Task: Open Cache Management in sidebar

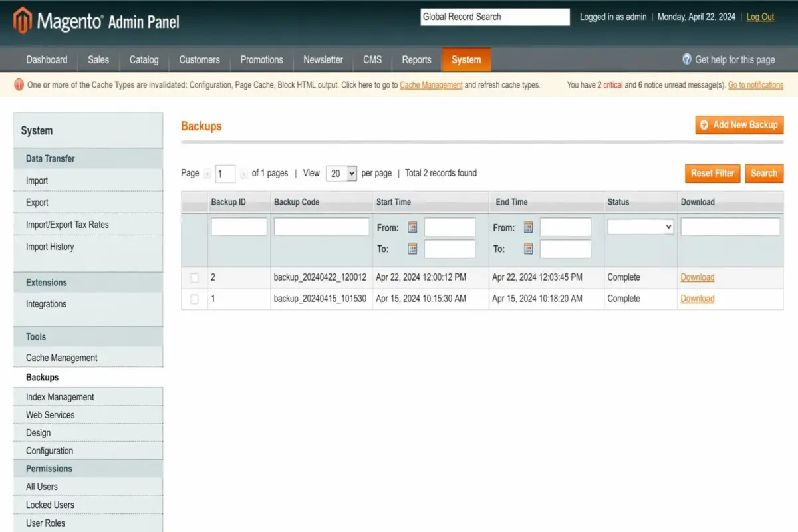Action: [88, 358]
